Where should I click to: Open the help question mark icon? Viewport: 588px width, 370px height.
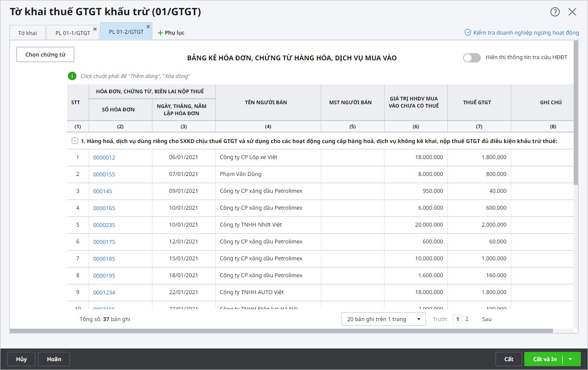(555, 12)
